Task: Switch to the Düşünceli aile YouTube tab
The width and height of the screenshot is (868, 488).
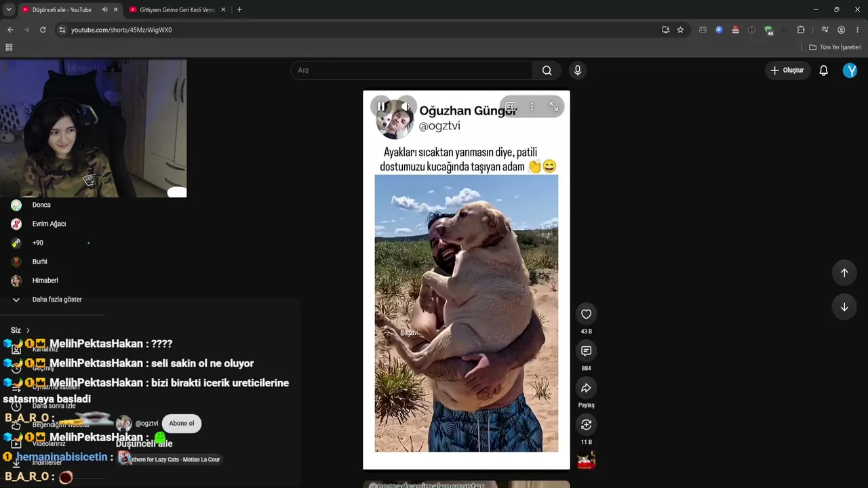Action: pos(62,9)
